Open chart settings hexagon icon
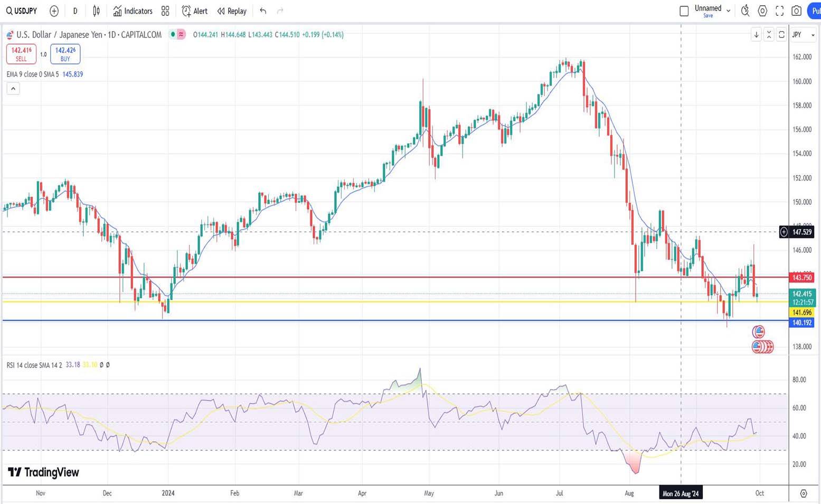This screenshot has width=821, height=504. tap(762, 11)
